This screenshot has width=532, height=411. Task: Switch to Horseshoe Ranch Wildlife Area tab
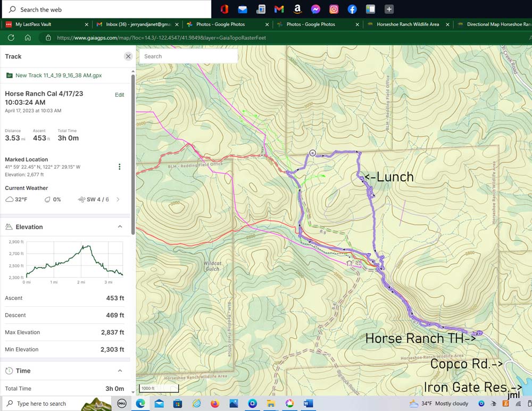click(x=408, y=24)
